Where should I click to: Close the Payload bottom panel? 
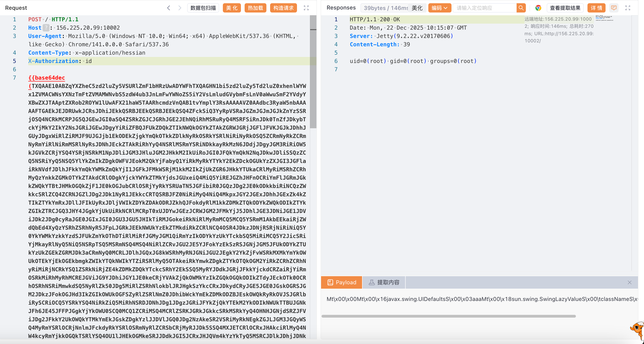click(x=629, y=282)
